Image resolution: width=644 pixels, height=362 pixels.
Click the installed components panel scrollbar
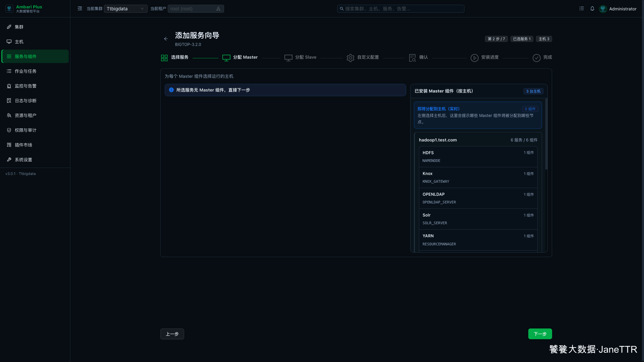tap(546, 134)
